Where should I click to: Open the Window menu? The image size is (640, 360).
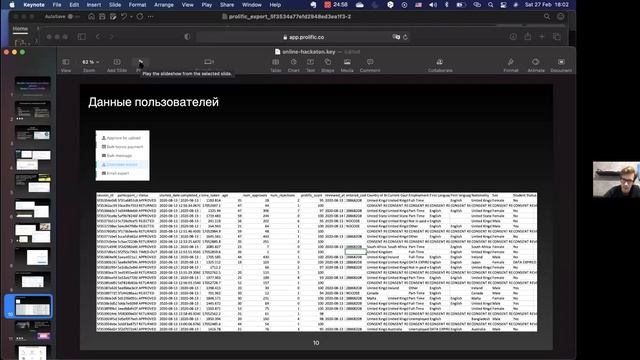tap(251, 5)
